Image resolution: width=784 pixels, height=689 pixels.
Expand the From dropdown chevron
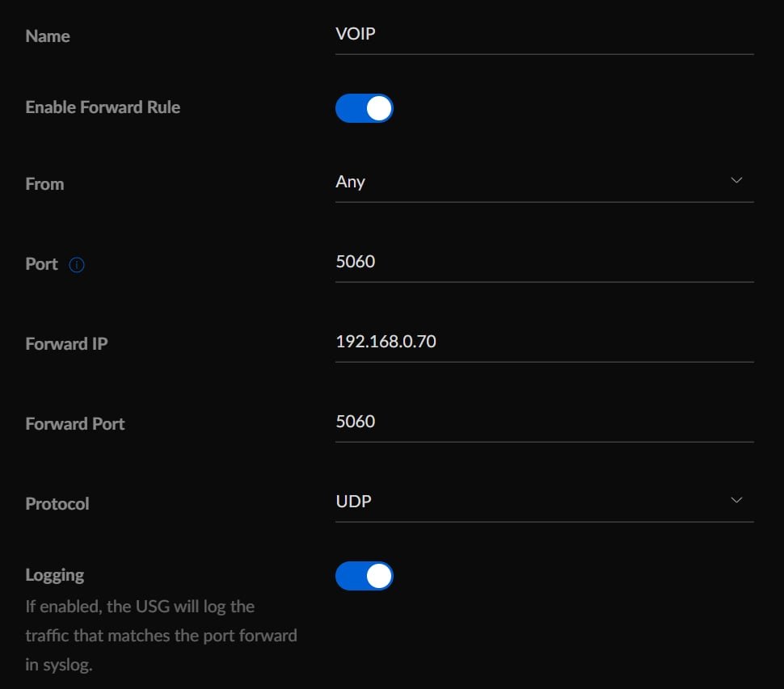736,180
